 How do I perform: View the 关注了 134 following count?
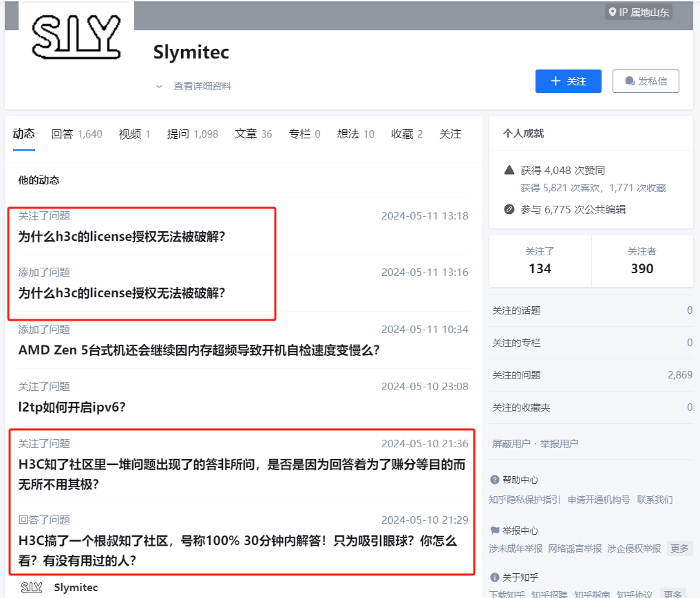coord(540,261)
